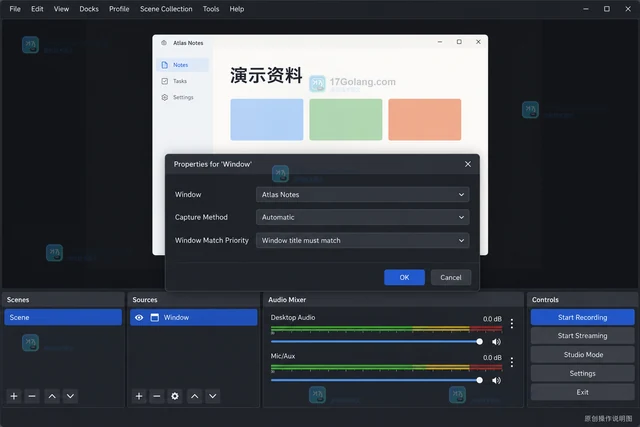Adjust the Desktop Audio volume slider

tap(377, 342)
